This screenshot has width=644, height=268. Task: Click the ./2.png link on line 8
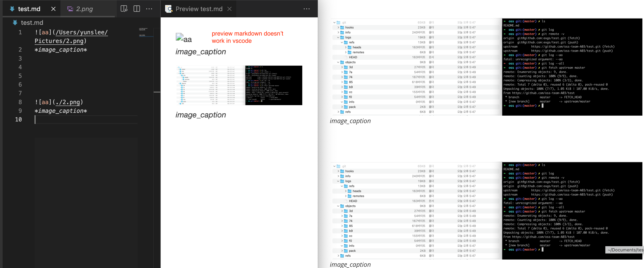(68, 102)
